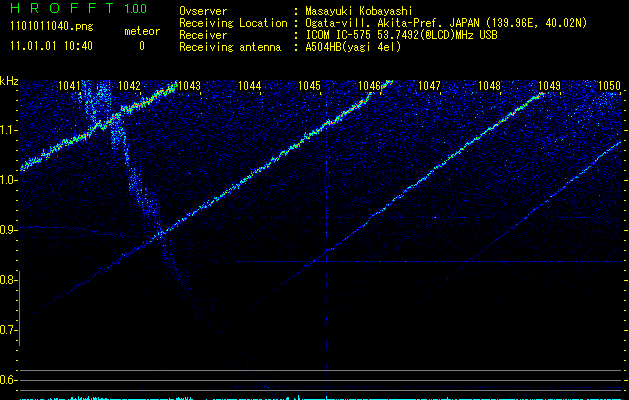629x400 pixels.
Task: Select the filename 1101011040.png
Action: (x=52, y=27)
